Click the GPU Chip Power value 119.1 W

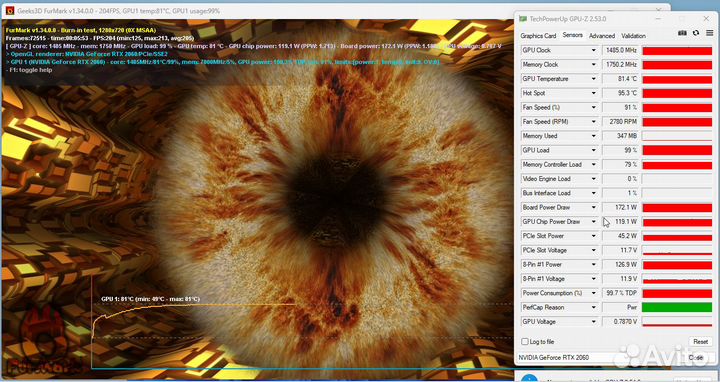(620, 222)
